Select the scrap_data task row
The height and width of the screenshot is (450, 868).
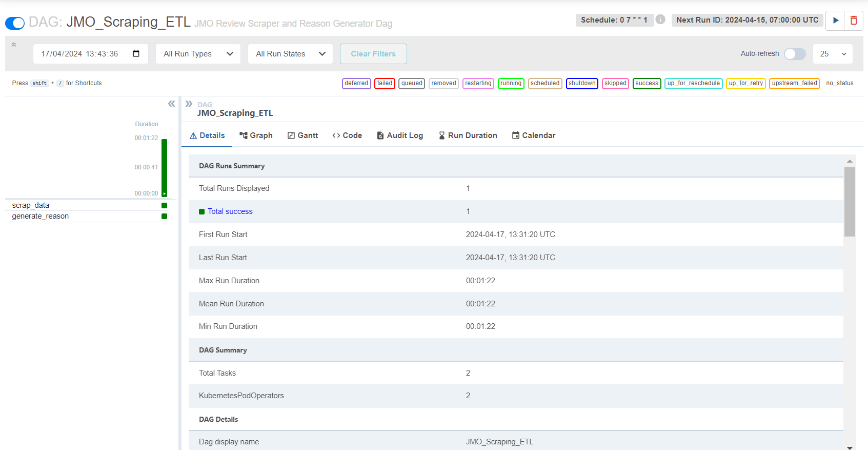[87, 205]
